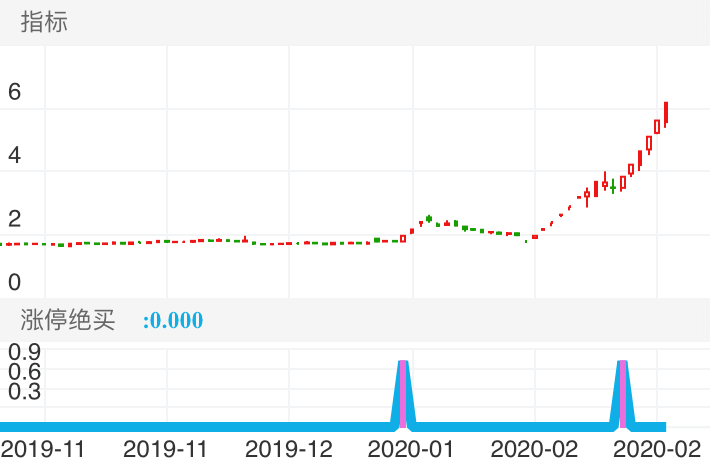Screen dimensions: 710x472
Task: Click the 0.9 indicator axis label
Action: 23,351
